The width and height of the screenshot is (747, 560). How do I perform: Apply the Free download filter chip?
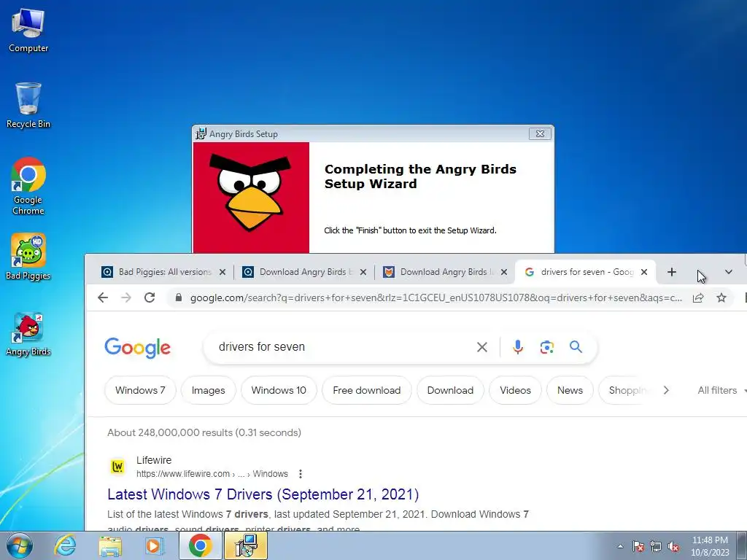(x=367, y=390)
